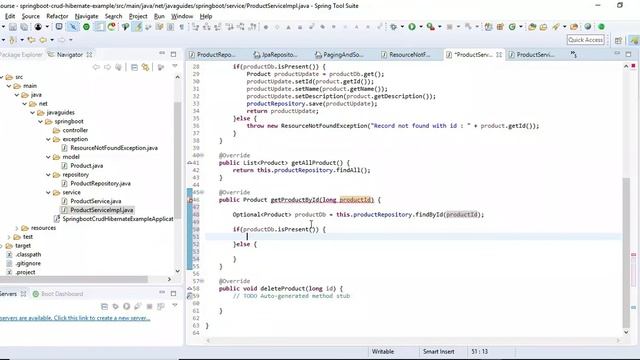Switch to the JpaReposito editor tab

click(280, 55)
